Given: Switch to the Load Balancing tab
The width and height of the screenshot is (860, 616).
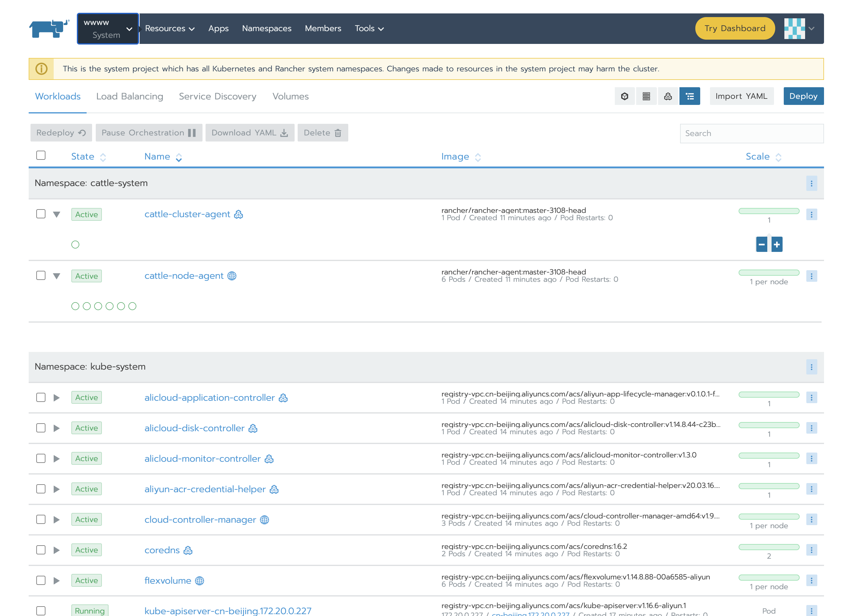Looking at the screenshot, I should (129, 96).
